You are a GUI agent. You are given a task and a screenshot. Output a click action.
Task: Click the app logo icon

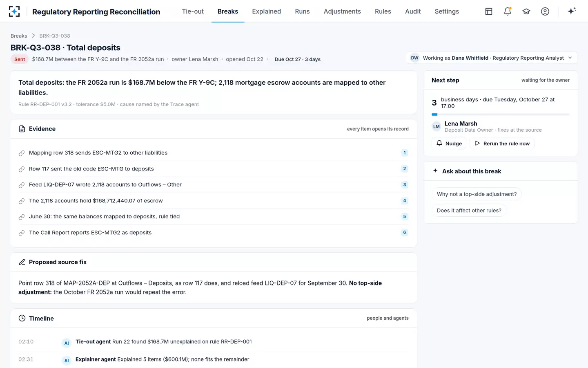click(x=14, y=11)
